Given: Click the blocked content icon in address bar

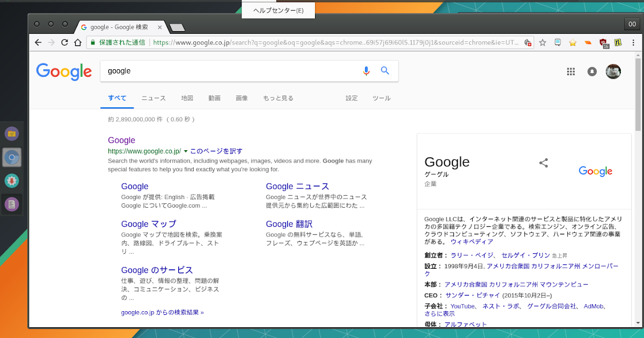Looking at the screenshot, I should click(528, 42).
